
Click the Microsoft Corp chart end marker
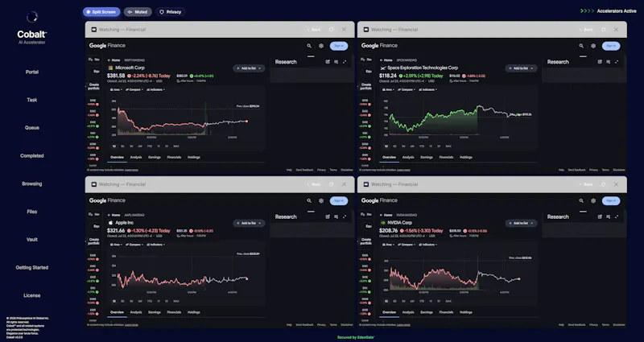click(247, 122)
